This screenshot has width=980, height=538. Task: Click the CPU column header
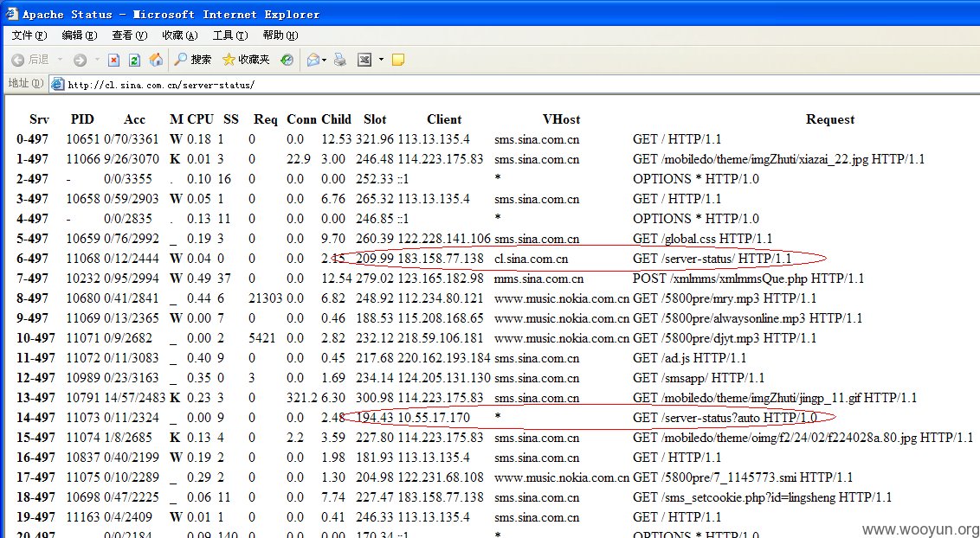pos(201,119)
